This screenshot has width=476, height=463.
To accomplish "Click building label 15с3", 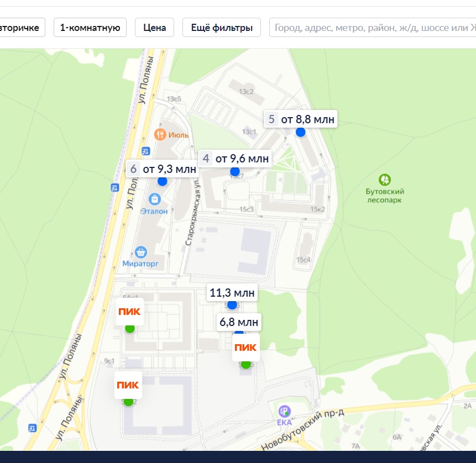I will click(x=247, y=209).
